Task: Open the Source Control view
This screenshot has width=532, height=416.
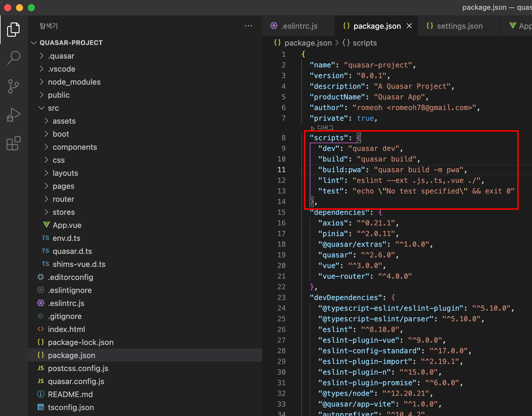Action: 13,86
